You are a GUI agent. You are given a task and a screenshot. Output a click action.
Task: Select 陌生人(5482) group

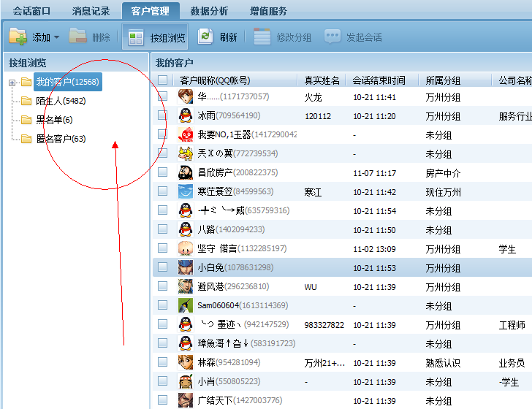[61, 101]
